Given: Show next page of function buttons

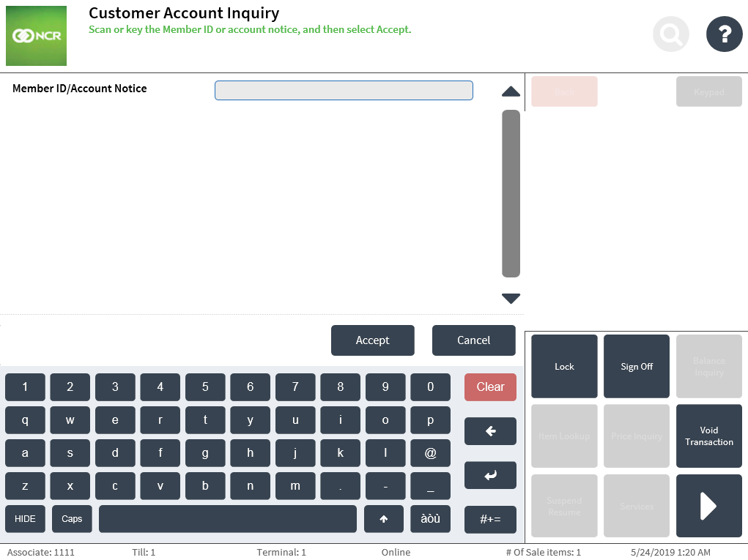Looking at the screenshot, I should (708, 506).
